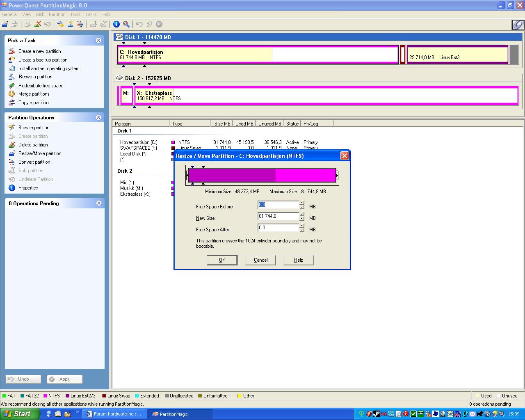Click the red X Delete partition toolbar icon
This screenshot has height=420, width=525.
pos(38,24)
